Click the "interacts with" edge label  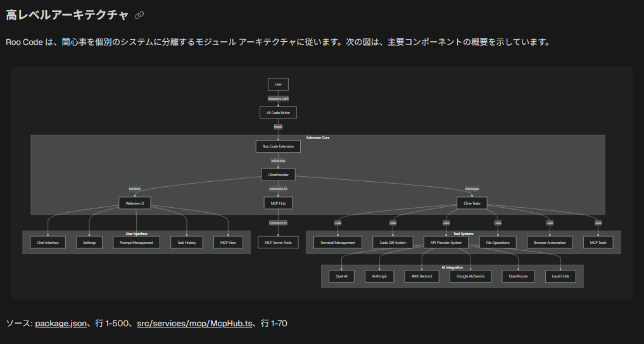(x=278, y=99)
